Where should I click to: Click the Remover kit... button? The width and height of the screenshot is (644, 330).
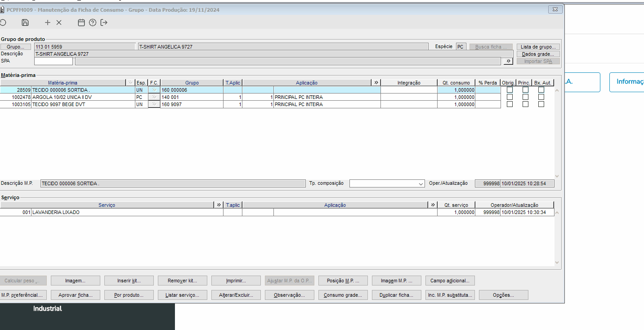182,281
